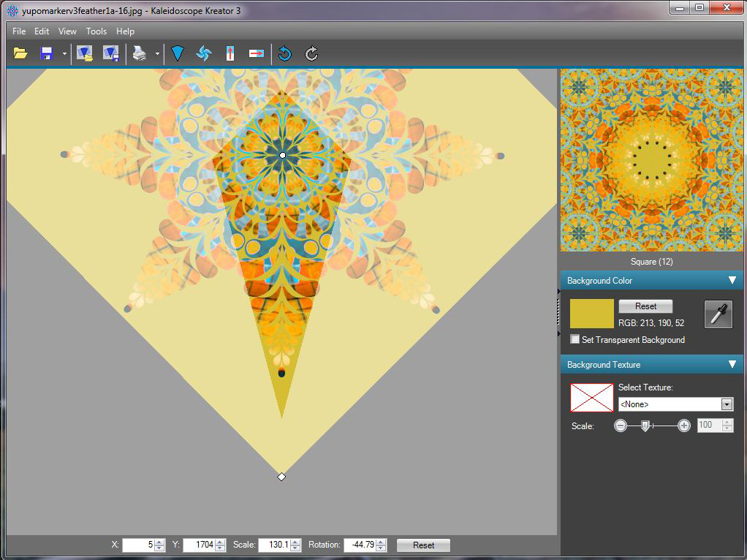Click the Rotation value input field
Image resolution: width=747 pixels, height=560 pixels.
coord(361,544)
